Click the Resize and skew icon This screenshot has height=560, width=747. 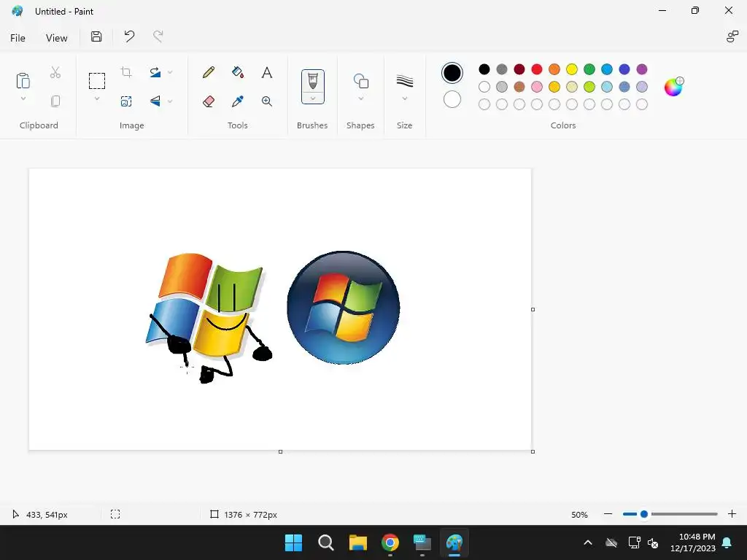[x=126, y=101]
